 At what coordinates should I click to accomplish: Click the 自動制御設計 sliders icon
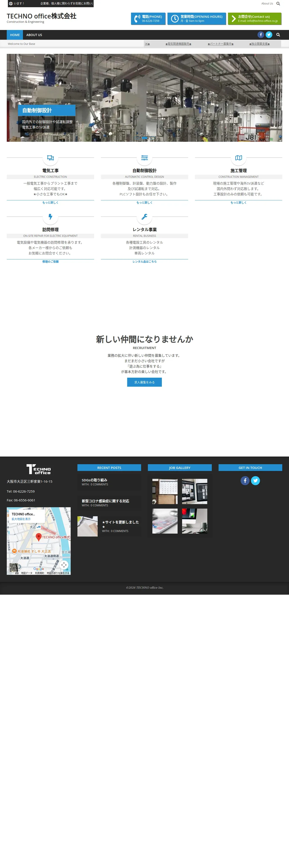click(x=144, y=158)
